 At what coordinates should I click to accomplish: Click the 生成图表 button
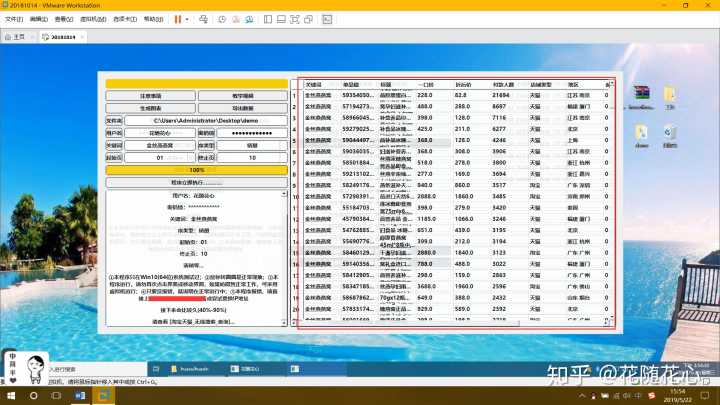pos(150,108)
